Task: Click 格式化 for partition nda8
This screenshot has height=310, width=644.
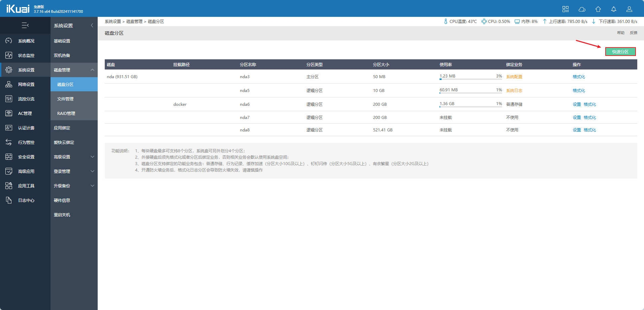Action: point(590,130)
